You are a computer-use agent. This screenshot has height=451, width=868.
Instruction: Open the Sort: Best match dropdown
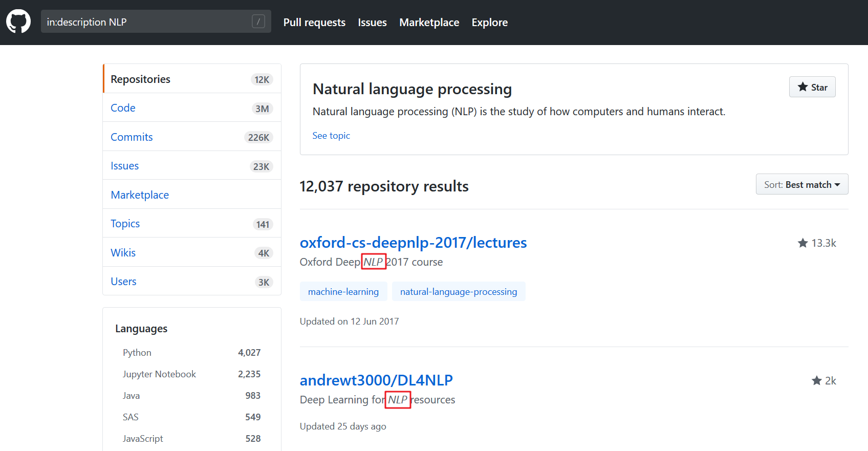point(801,184)
